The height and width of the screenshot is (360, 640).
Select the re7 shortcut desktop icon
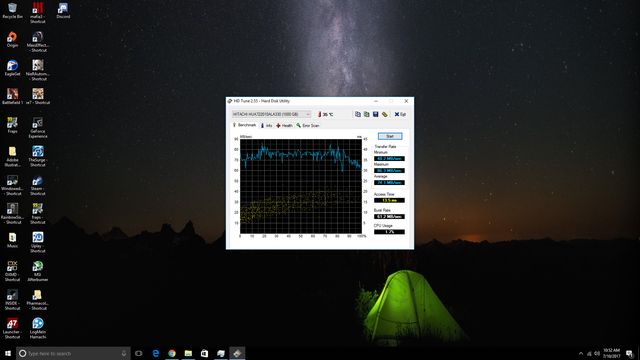[x=38, y=97]
